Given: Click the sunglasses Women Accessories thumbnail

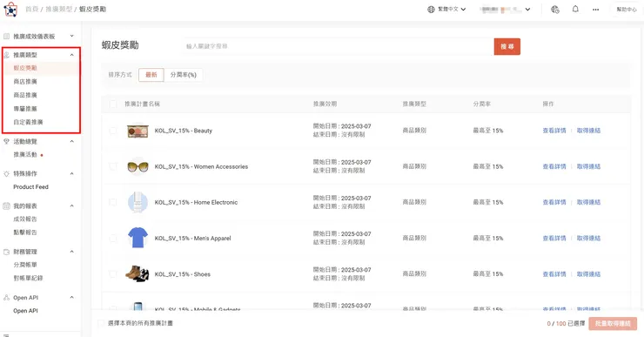Looking at the screenshot, I should tap(138, 166).
